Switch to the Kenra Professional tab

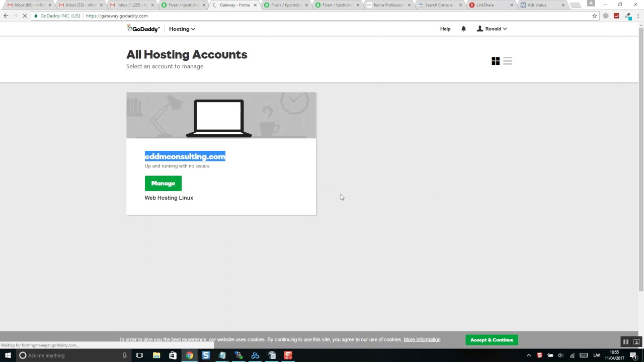[388, 5]
